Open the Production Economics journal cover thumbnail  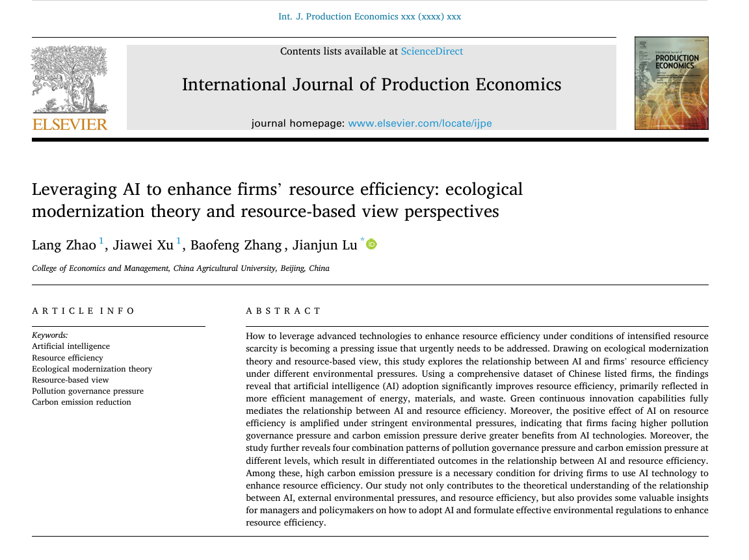pyautogui.click(x=671, y=83)
